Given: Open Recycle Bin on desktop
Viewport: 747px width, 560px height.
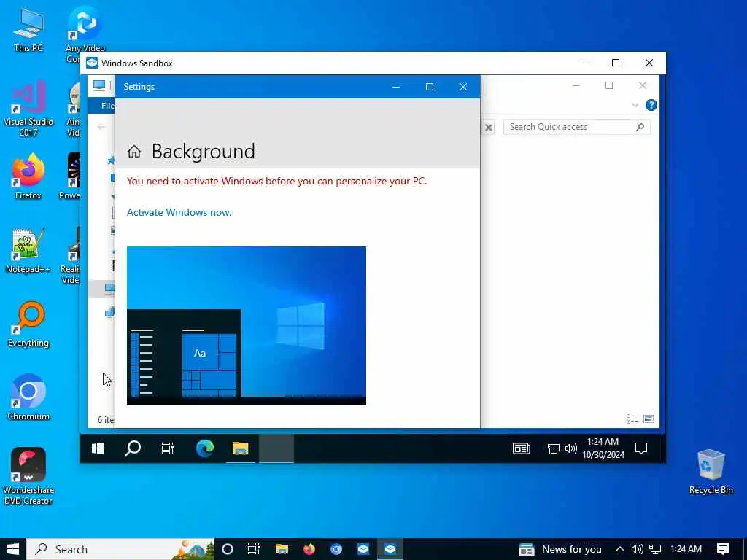Looking at the screenshot, I should click(711, 472).
